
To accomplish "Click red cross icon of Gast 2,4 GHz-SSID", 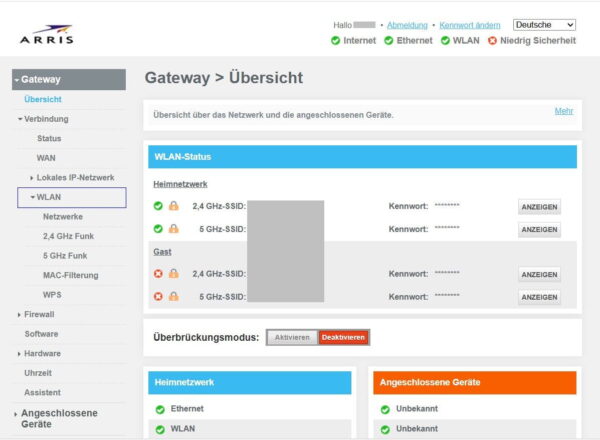I will click(158, 274).
